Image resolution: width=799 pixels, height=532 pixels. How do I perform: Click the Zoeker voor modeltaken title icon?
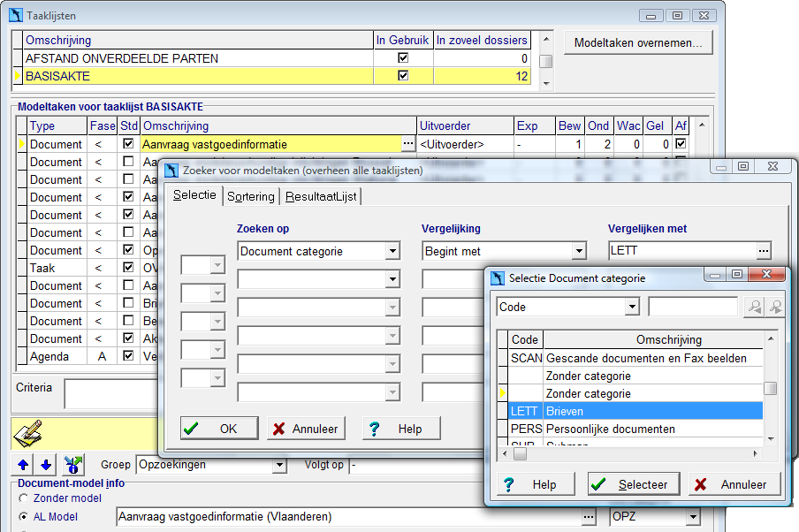coord(171,171)
